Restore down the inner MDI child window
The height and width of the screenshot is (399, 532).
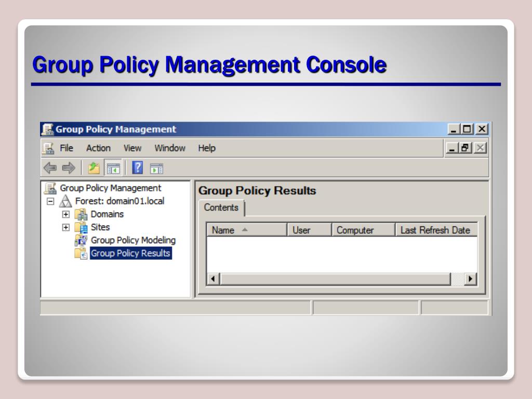tap(465, 148)
